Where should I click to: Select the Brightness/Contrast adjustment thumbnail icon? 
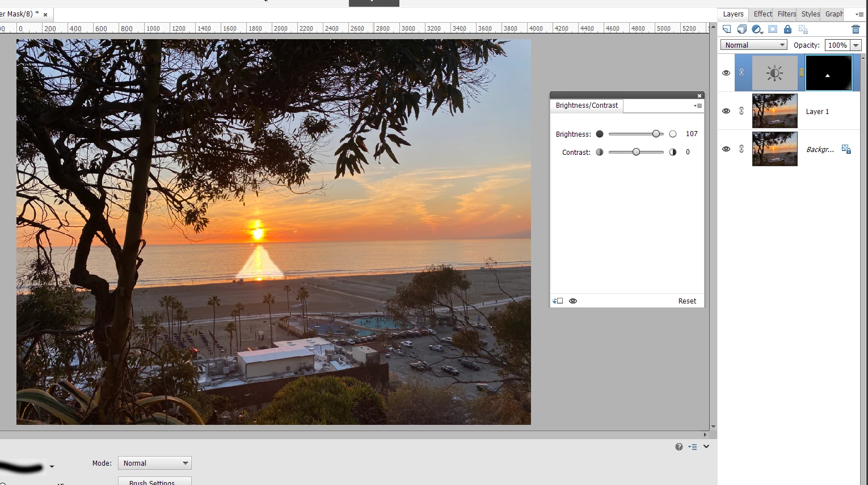pyautogui.click(x=774, y=73)
